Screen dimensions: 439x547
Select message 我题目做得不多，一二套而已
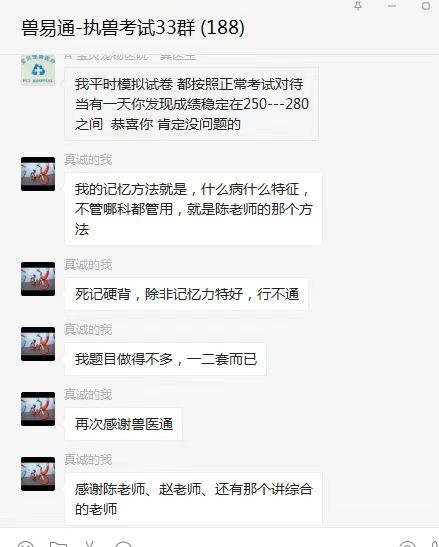coord(165,359)
